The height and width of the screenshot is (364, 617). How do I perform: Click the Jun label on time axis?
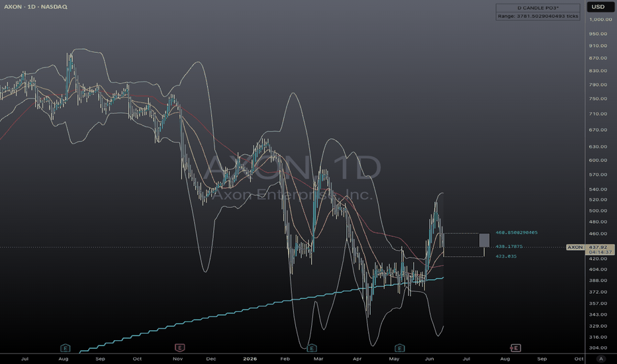pos(429,359)
